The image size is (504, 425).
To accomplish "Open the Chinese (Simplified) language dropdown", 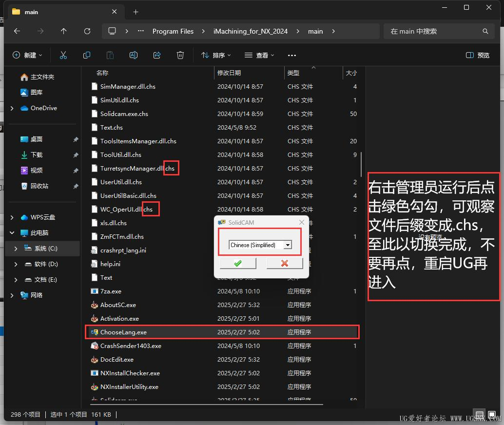I will click(x=288, y=245).
